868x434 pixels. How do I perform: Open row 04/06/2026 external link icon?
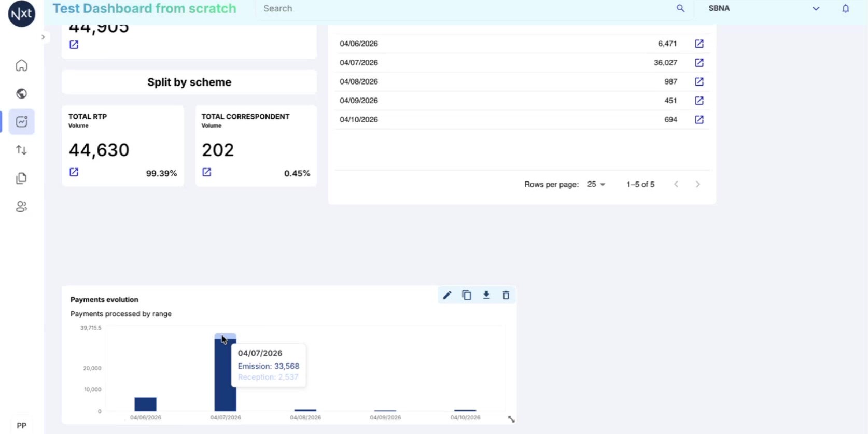point(699,44)
